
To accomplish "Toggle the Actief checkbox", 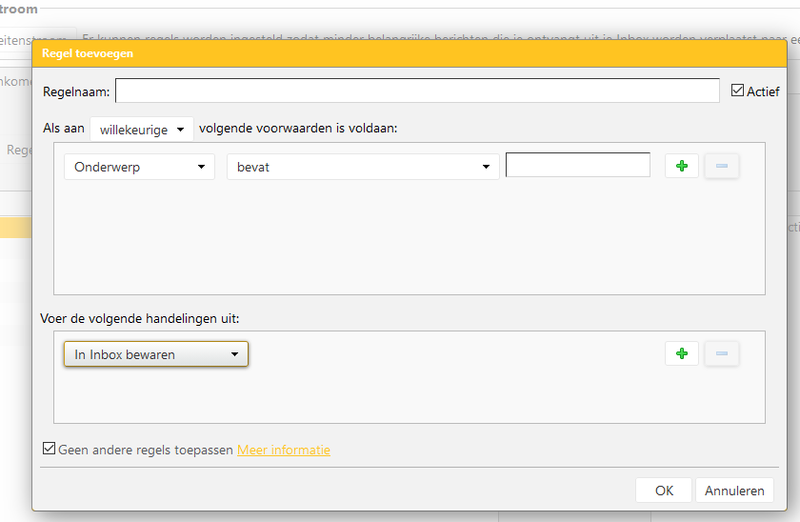I will [739, 91].
